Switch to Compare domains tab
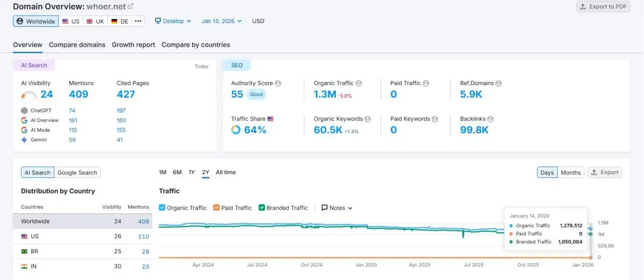Viewport: 644px width, 280px height. click(77, 45)
